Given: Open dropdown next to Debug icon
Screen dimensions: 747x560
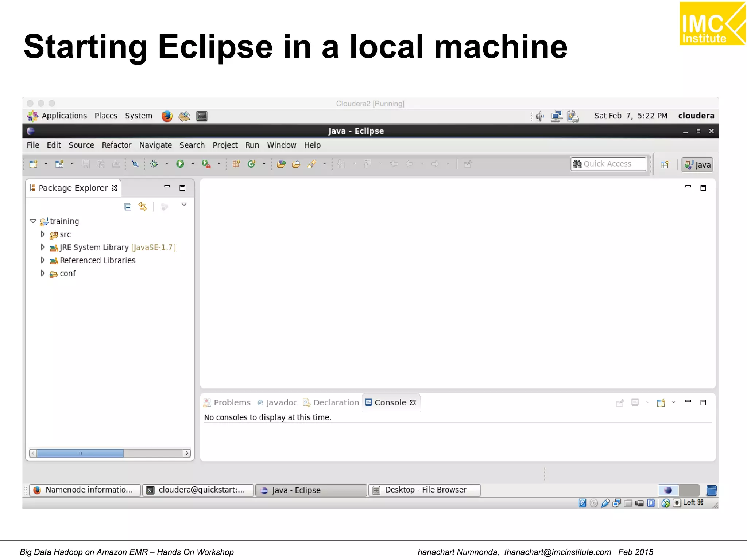Looking at the screenshot, I should coord(167,164).
